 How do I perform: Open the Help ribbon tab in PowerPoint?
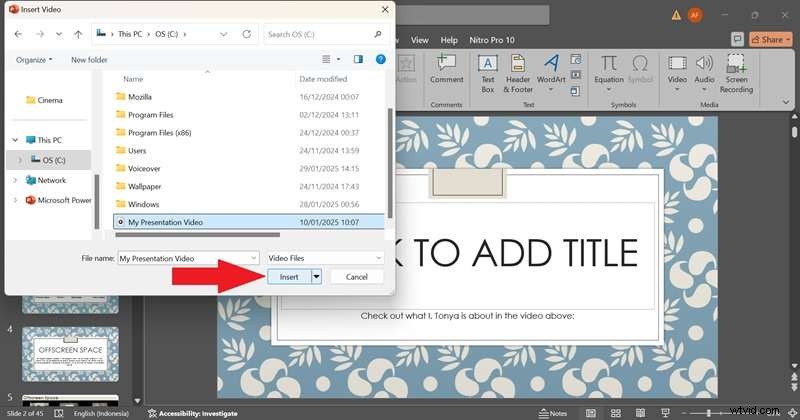(x=449, y=40)
